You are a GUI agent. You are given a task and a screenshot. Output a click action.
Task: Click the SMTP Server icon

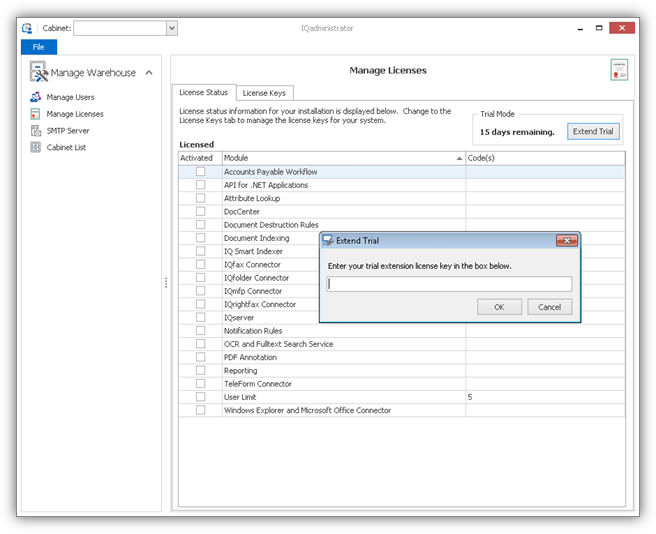tap(36, 131)
